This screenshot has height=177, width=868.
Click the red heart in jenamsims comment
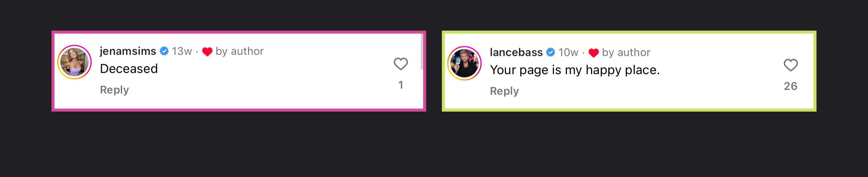[207, 52]
